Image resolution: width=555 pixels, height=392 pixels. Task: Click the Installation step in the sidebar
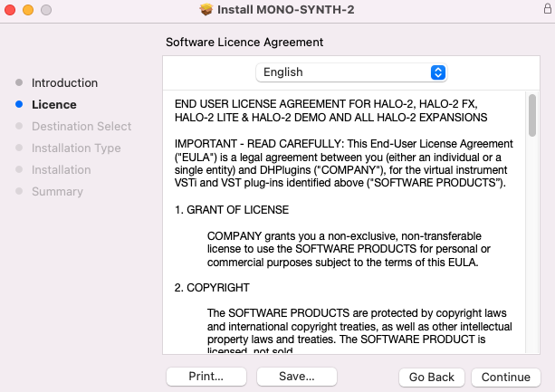coord(61,169)
